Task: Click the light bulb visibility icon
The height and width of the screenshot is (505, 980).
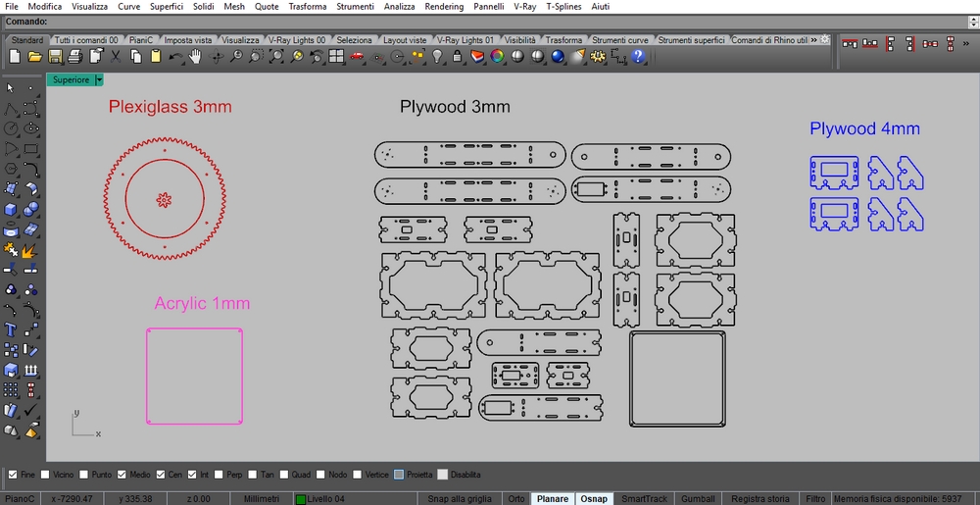Action: coord(437,57)
